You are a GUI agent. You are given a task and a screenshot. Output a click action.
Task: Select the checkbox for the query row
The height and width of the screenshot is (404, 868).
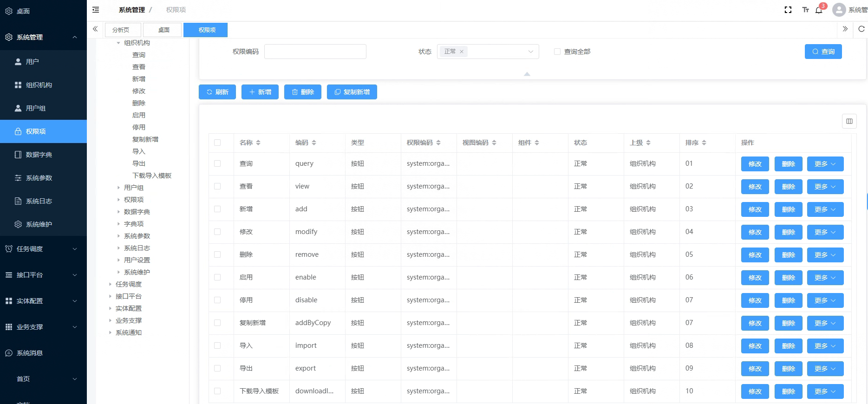pos(217,163)
